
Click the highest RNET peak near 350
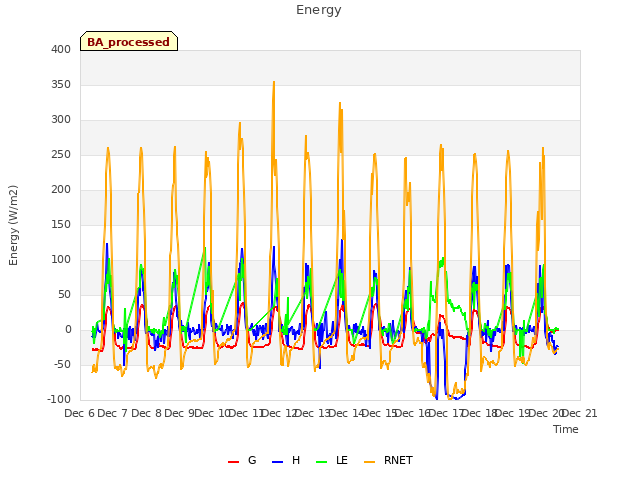pyautogui.click(x=274, y=82)
